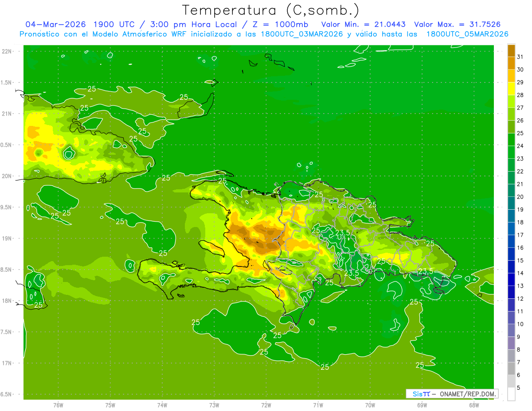Click the brown swatch above 31 in colorbar

pos(511,51)
